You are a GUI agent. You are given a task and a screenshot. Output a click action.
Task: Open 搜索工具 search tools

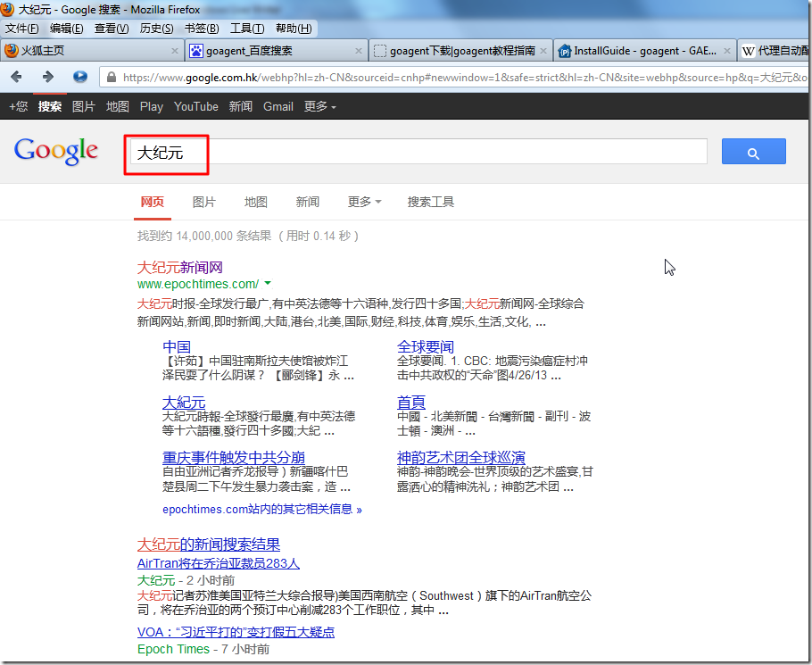[431, 202]
